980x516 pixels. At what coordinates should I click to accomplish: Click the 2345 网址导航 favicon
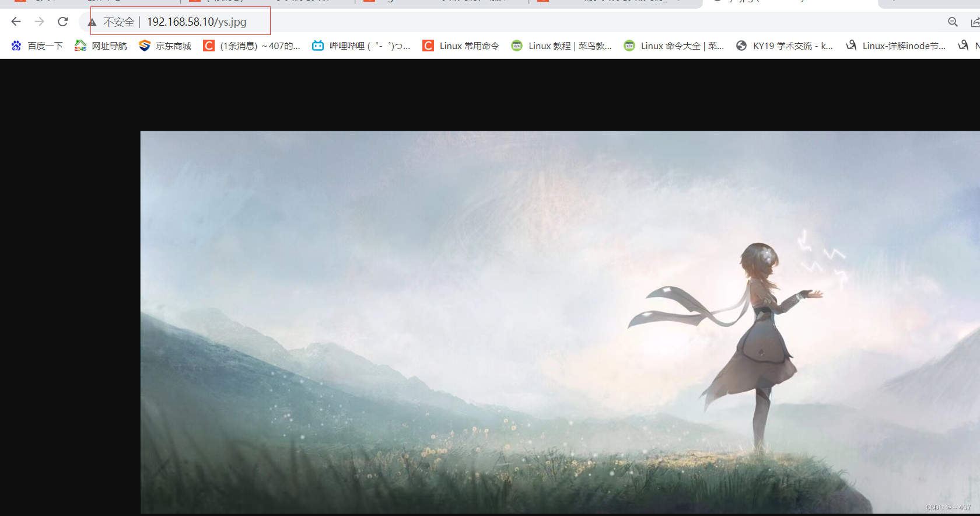[x=80, y=46]
